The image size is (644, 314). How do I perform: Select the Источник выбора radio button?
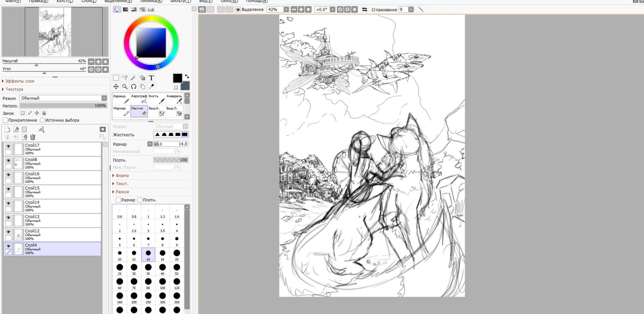pos(42,120)
